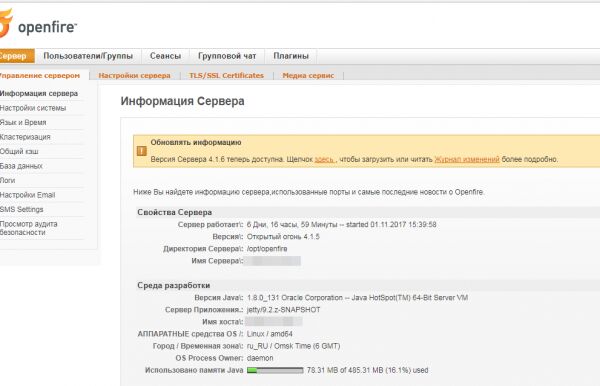Open Настройки системы in sidebar
This screenshot has width=600, height=386.
(33, 108)
